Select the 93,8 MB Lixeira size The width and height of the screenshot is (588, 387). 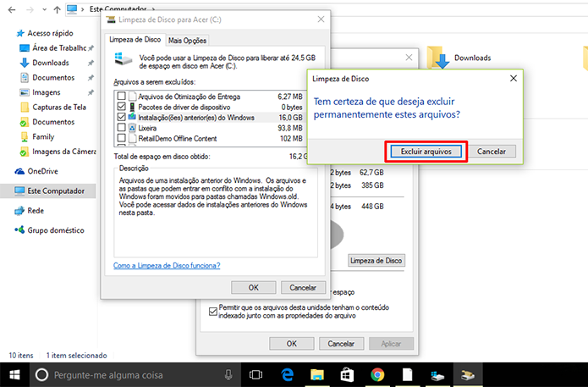point(290,128)
